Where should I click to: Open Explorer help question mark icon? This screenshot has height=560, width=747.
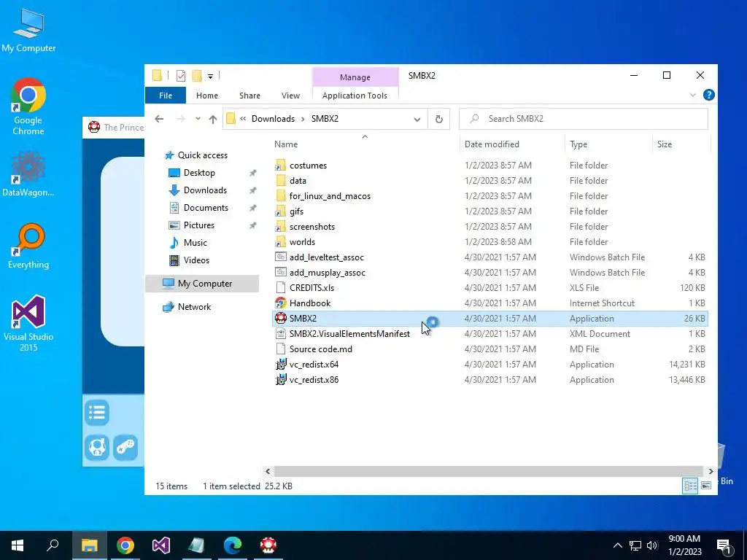coord(708,95)
